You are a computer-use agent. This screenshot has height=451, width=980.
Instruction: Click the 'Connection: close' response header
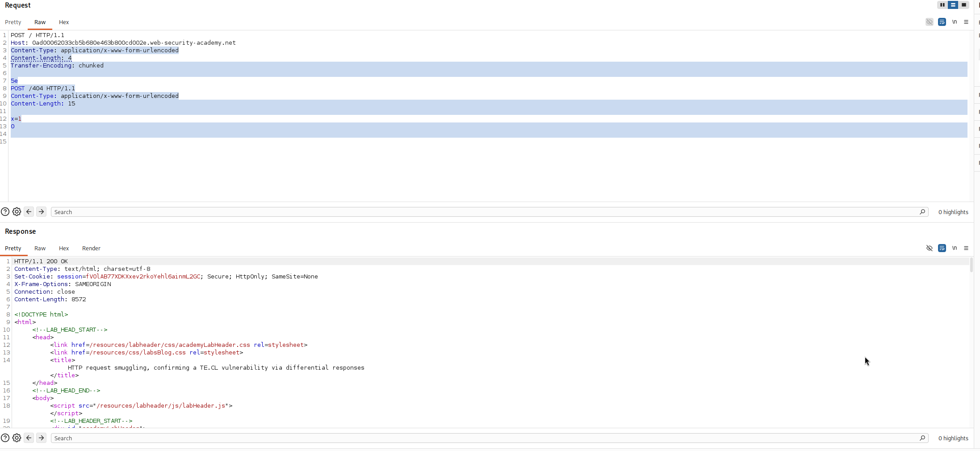[x=45, y=292]
